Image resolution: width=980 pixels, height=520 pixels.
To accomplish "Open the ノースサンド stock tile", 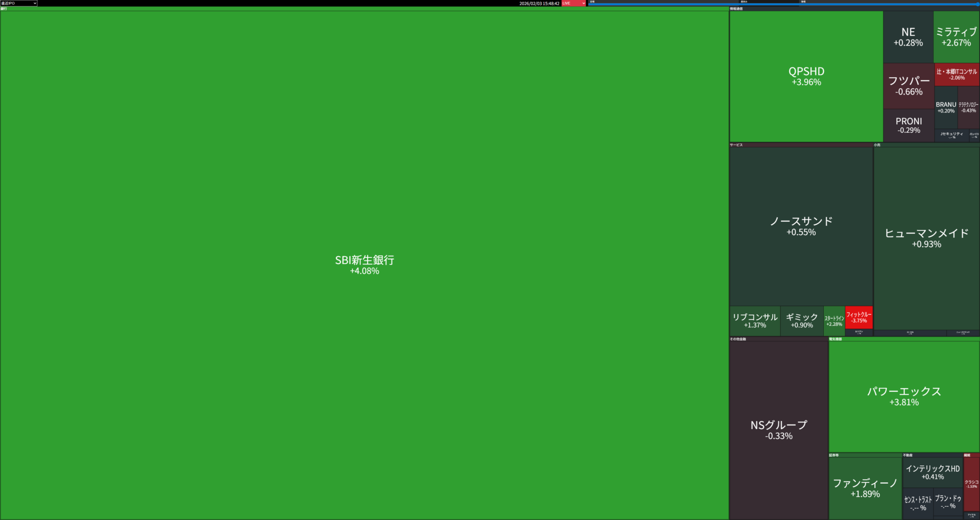I will click(801, 226).
